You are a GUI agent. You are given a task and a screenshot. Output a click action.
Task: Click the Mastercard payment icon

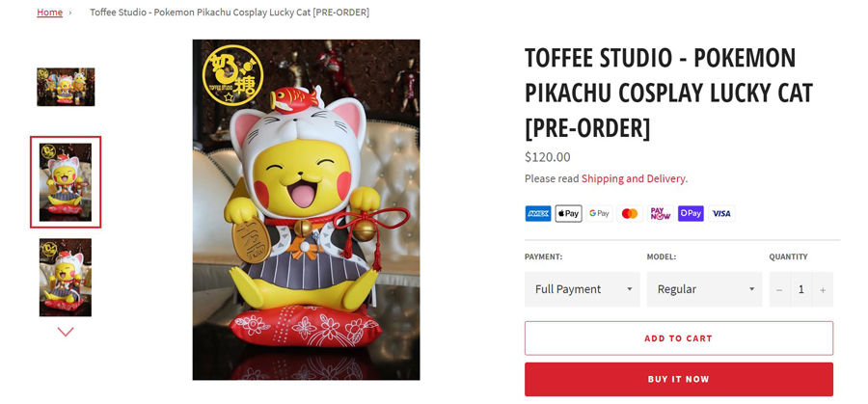630,213
